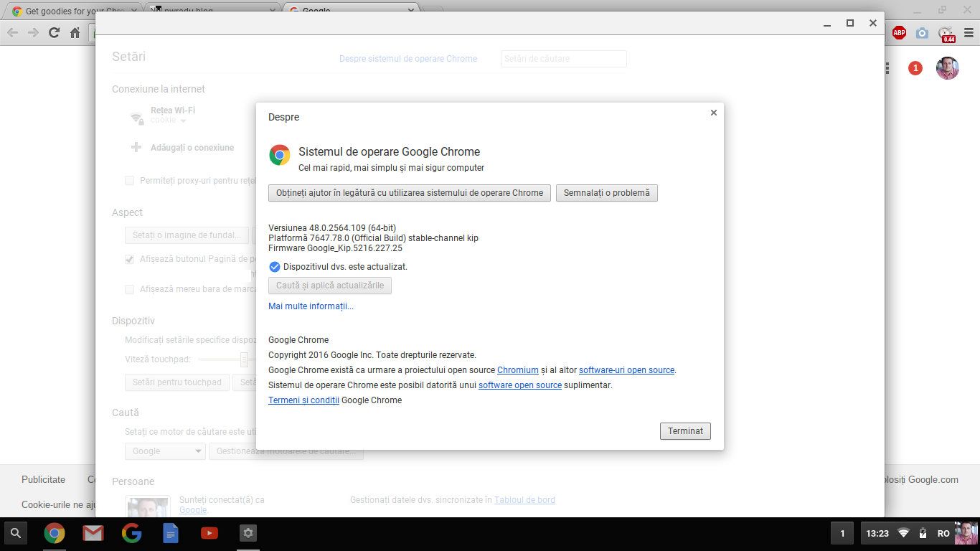
Task: Switch to Settings gear app in shelf
Action: point(248,533)
